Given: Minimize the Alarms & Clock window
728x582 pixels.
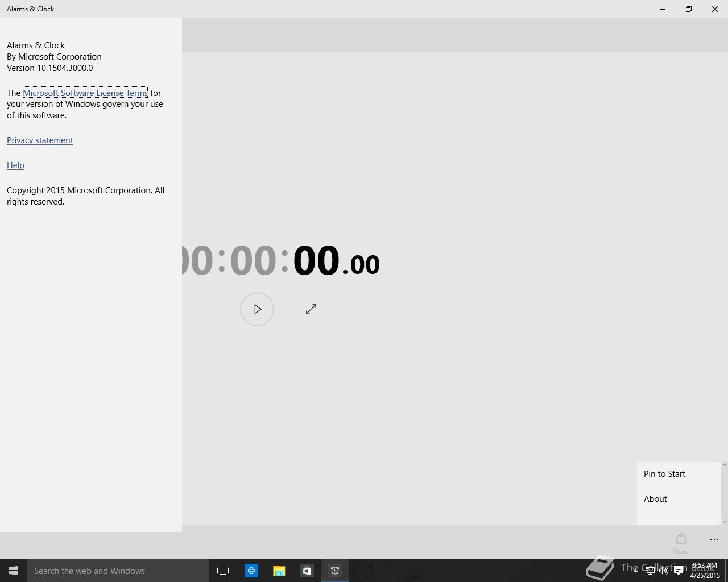Looking at the screenshot, I should pyautogui.click(x=663, y=9).
